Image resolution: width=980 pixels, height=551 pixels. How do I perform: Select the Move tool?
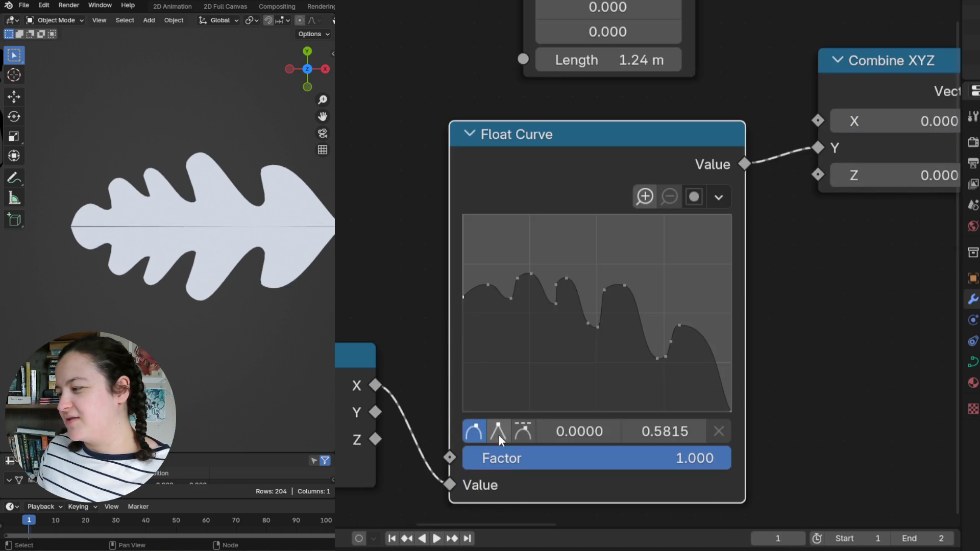coord(14,96)
